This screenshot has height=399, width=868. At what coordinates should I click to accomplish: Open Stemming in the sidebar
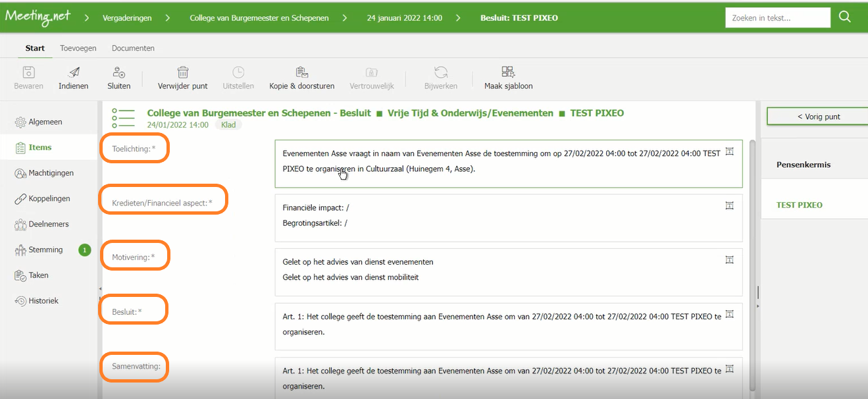[x=45, y=250]
